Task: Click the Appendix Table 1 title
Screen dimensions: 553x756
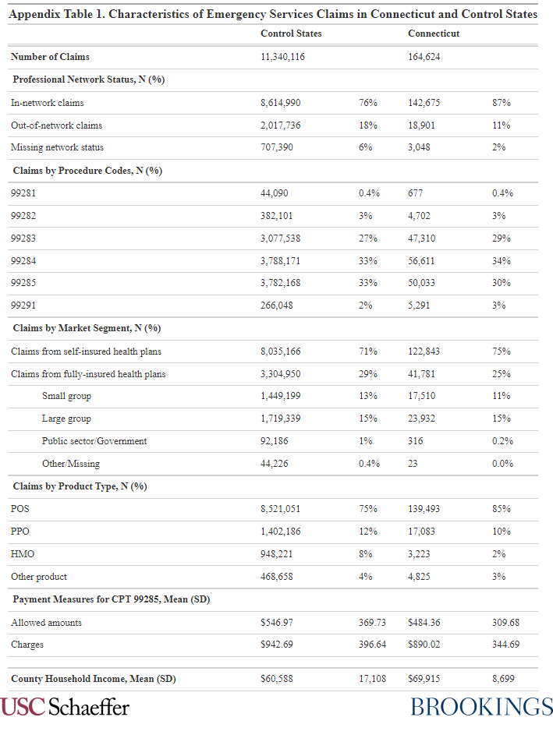Action: click(x=274, y=14)
